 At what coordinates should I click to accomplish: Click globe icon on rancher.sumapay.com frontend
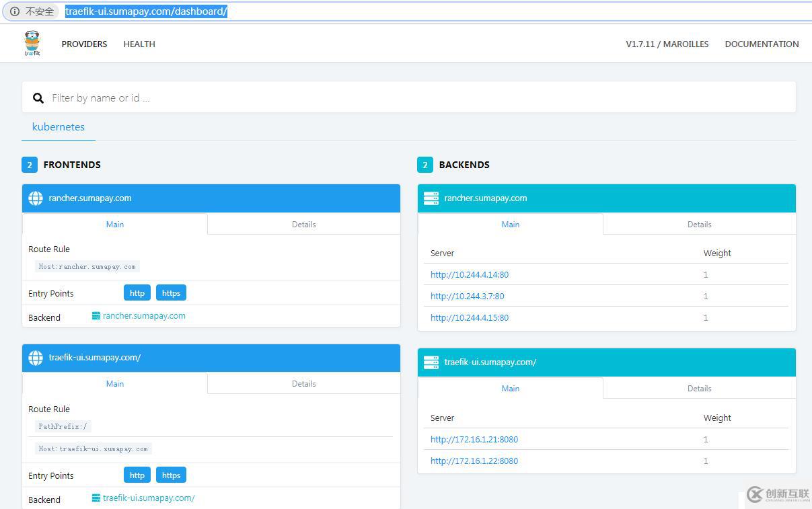(36, 198)
